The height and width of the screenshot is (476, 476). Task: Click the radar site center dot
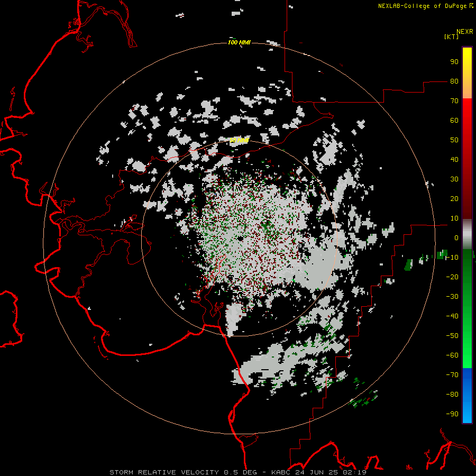click(x=240, y=239)
